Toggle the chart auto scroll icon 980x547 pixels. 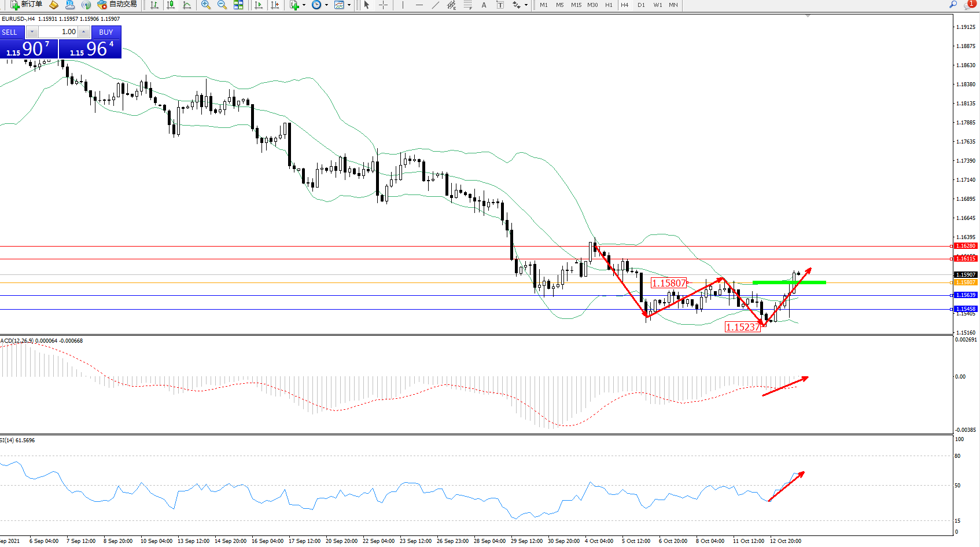(259, 5)
